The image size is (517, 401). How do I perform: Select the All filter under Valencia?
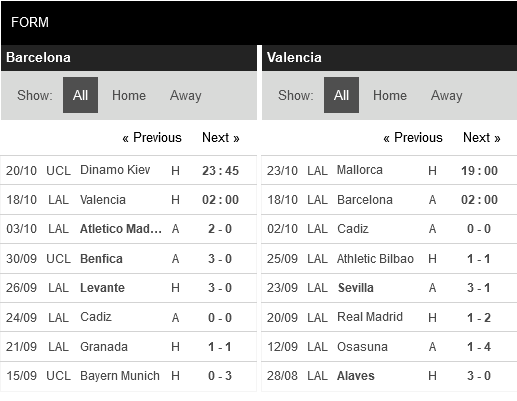point(341,95)
